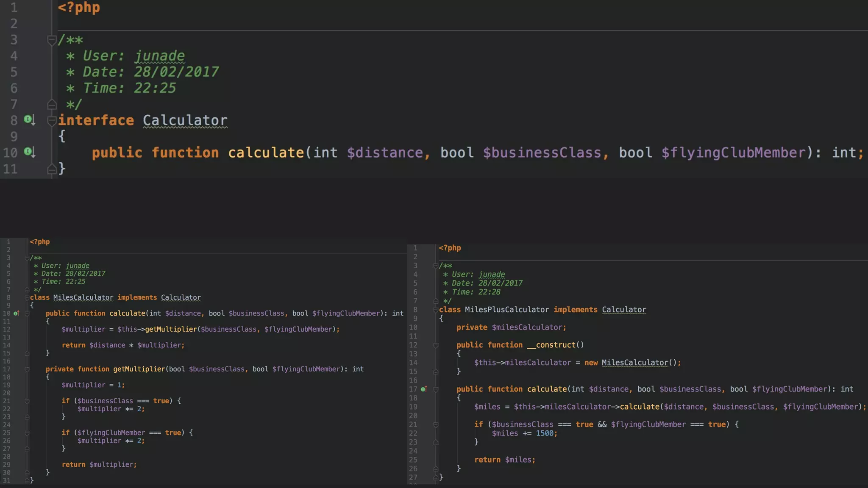Click fold end marker closing MilesPlusCalculator class
Image resolution: width=868 pixels, height=488 pixels.
coord(436,477)
